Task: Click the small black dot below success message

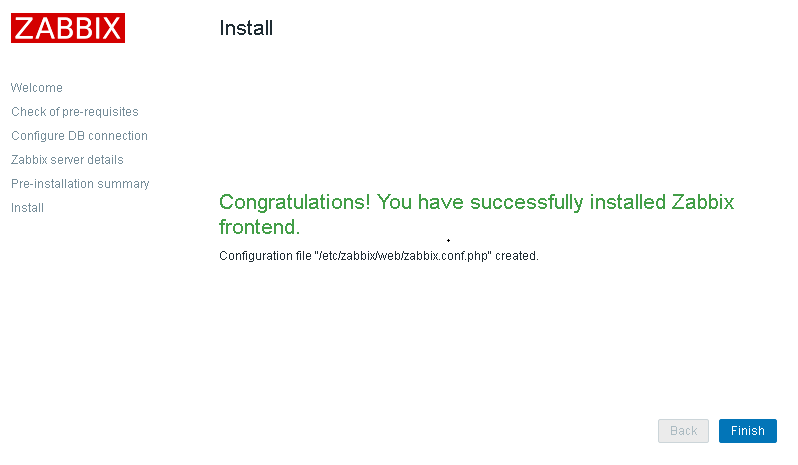Action: pos(448,241)
